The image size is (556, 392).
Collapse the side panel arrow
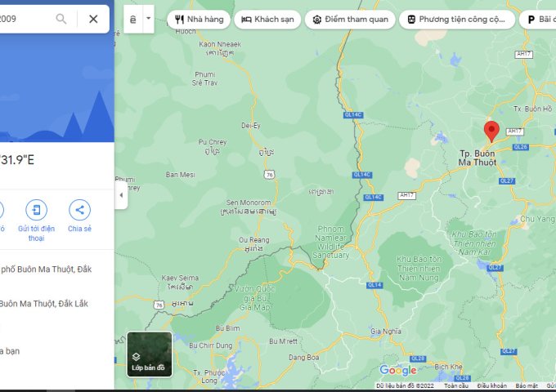click(x=121, y=195)
